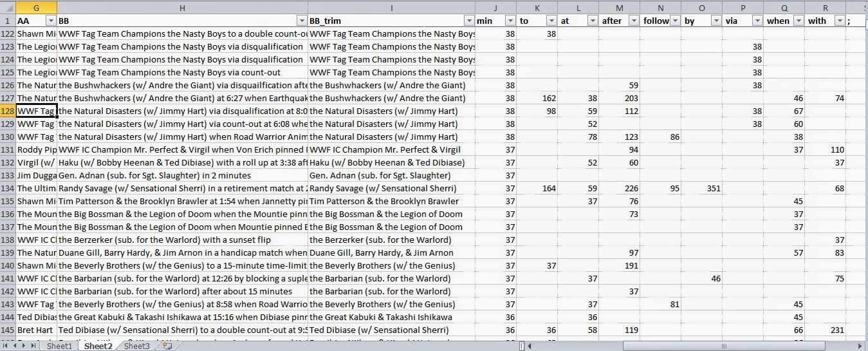
Task: Open the 'to' column filter dropdown
Action: pos(551,21)
